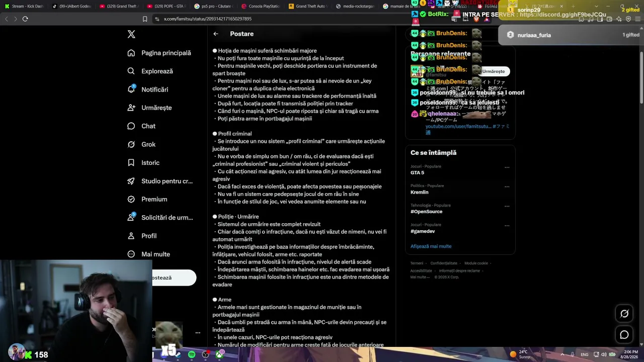Click the browser back arrow

pyautogui.click(x=7, y=19)
